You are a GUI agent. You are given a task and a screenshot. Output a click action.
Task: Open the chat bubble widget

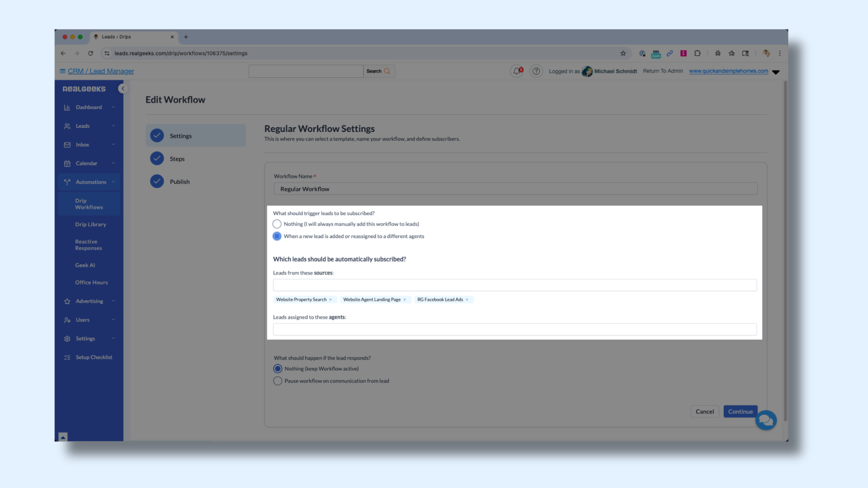coord(766,420)
